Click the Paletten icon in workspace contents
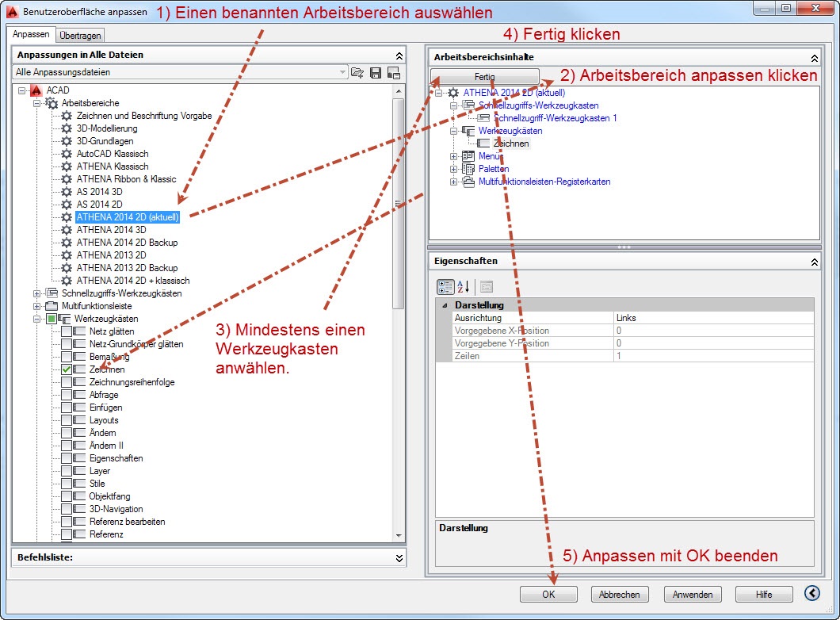This screenshot has width=840, height=620. pyautogui.click(x=468, y=169)
